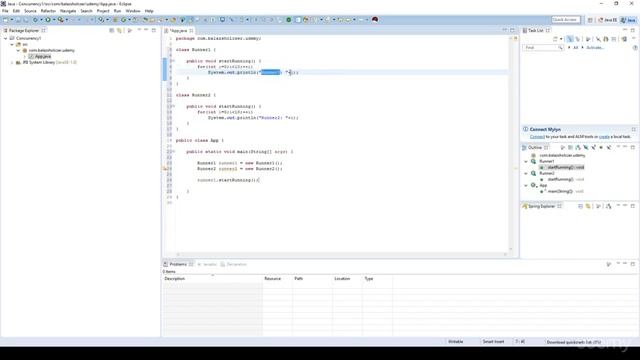
Task: Open the File menu
Action: (x=5, y=11)
